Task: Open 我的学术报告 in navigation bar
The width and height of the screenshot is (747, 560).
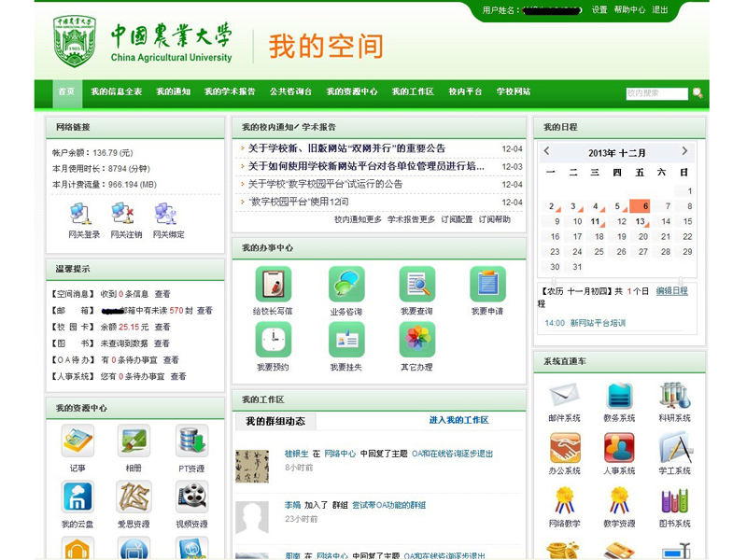Action: (x=230, y=91)
